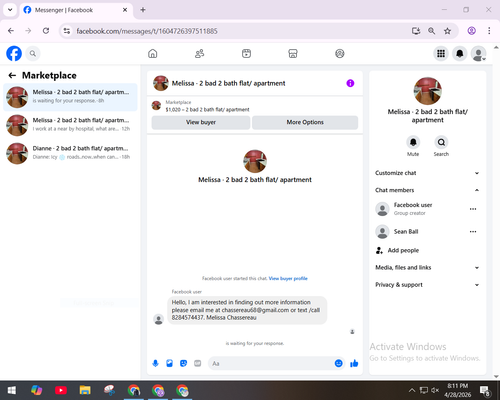Select the Facebook user chat member entry

tap(420, 209)
